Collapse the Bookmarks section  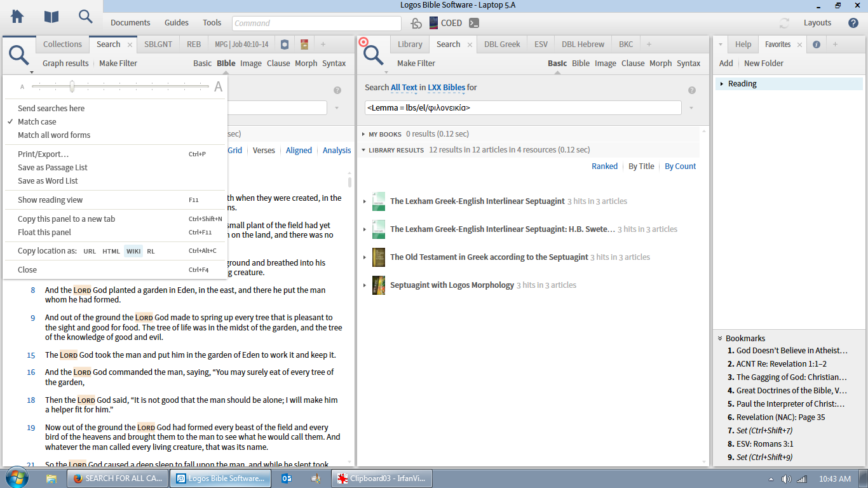click(x=720, y=339)
